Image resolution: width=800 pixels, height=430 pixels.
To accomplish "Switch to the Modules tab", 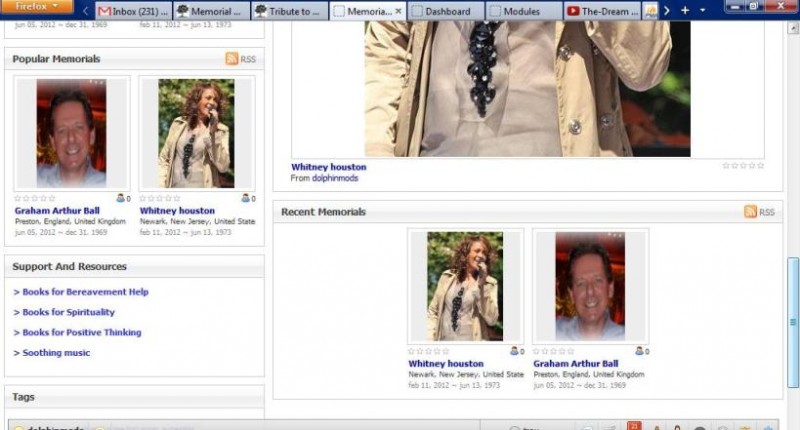I will pyautogui.click(x=524, y=11).
